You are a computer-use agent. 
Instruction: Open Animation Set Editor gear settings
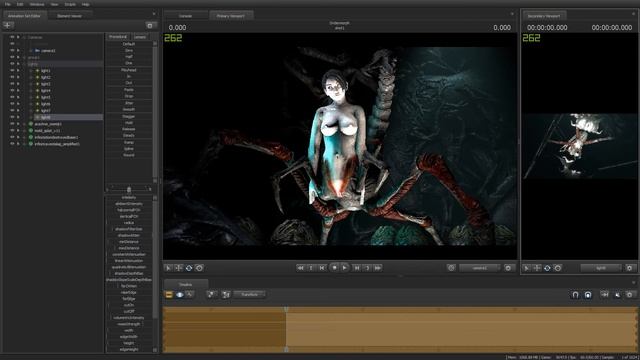coord(150,25)
